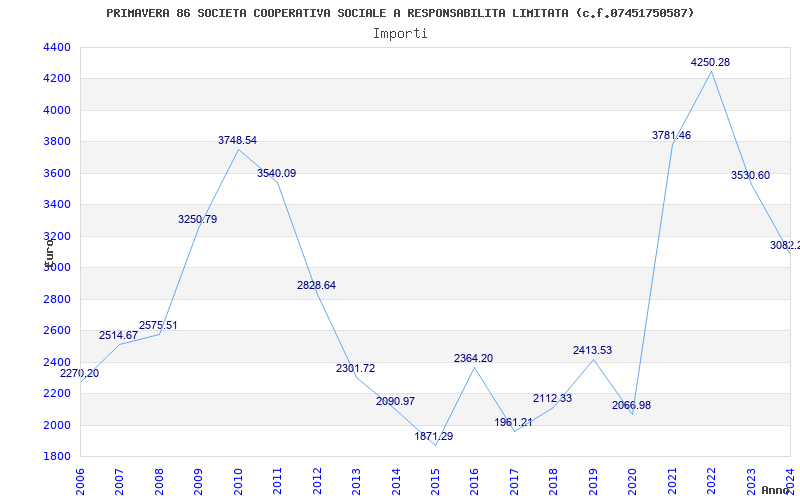
Task: Click x-axis year 2016
Action: [x=474, y=481]
